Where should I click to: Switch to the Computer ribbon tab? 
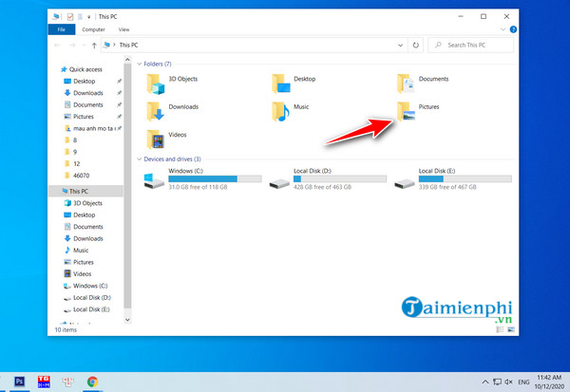(x=93, y=29)
